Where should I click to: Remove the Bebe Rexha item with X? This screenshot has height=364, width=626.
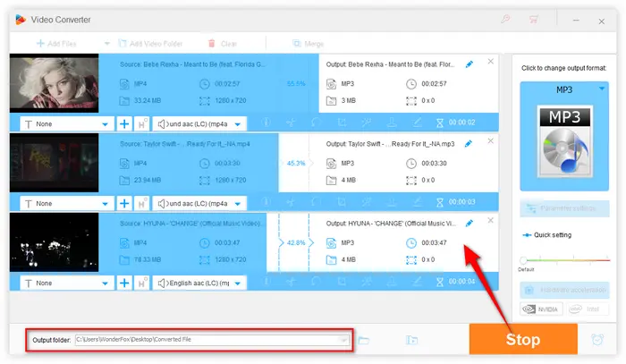pyautogui.click(x=491, y=62)
